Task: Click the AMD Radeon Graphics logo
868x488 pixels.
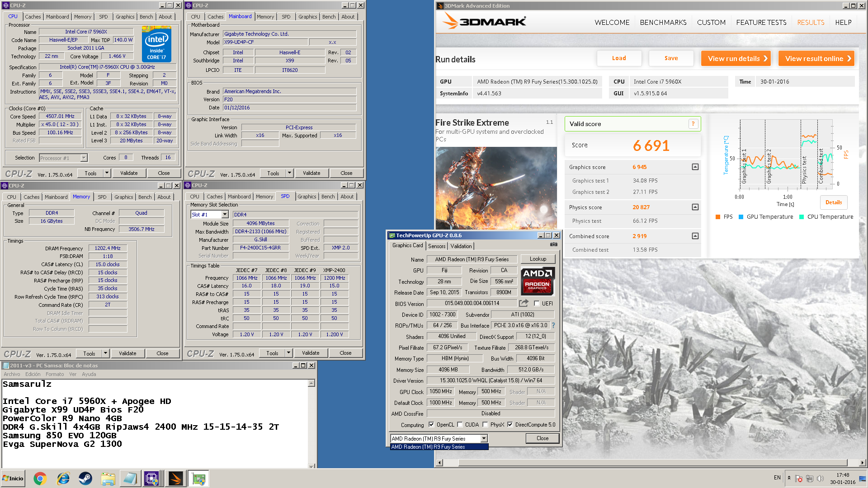Action: [538, 281]
